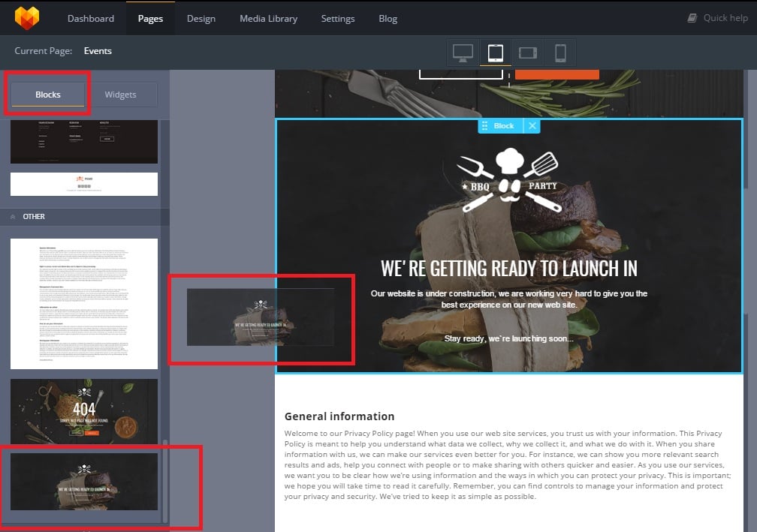The height and width of the screenshot is (532, 757).
Task: Grab the Block drag handle icon
Action: (x=485, y=126)
